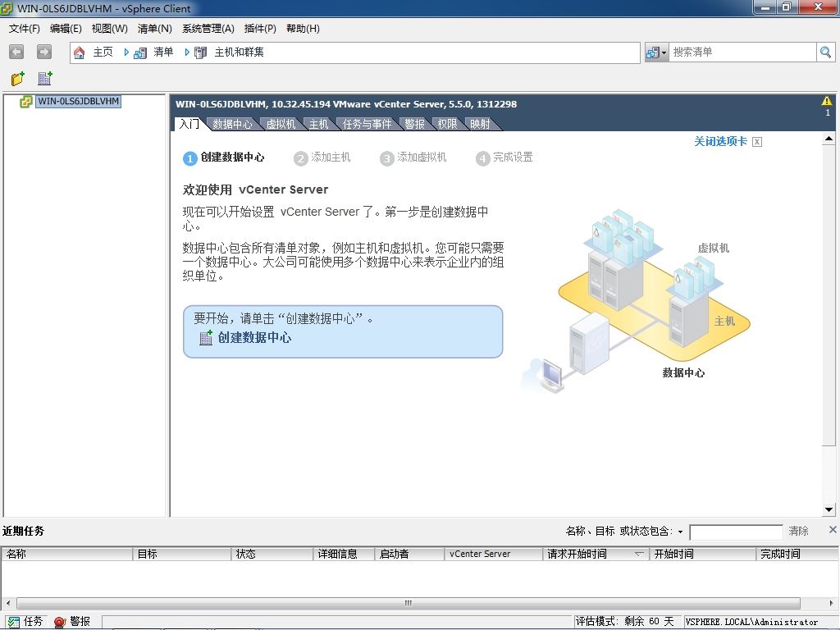Open the search scope dropdown

[x=656, y=52]
